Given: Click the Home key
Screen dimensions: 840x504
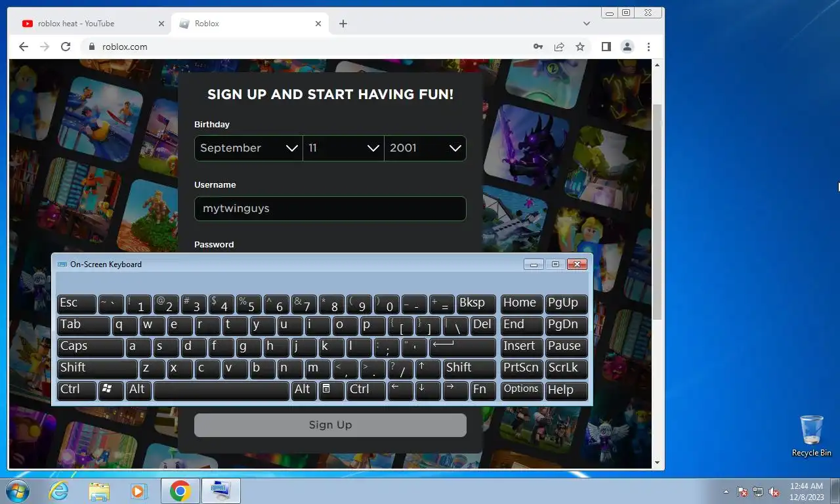Looking at the screenshot, I should [x=522, y=304].
